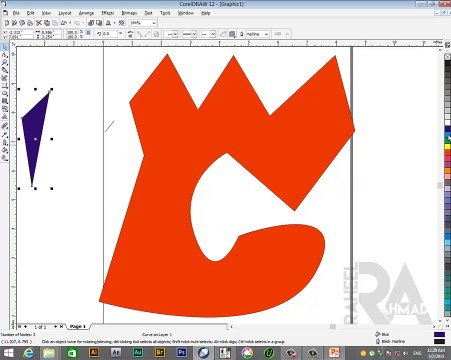Image resolution: width=451 pixels, height=360 pixels.
Task: Click the Open file icon
Action: pos(14,23)
